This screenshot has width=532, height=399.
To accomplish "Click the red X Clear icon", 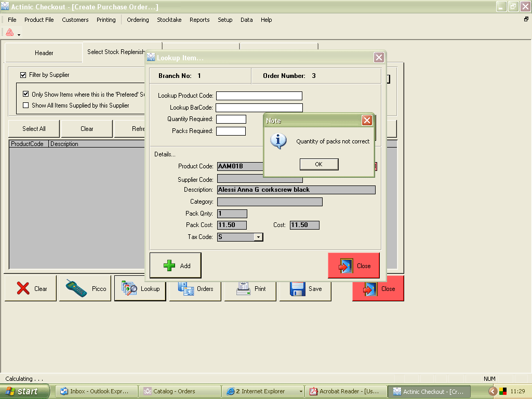I will [x=23, y=288].
